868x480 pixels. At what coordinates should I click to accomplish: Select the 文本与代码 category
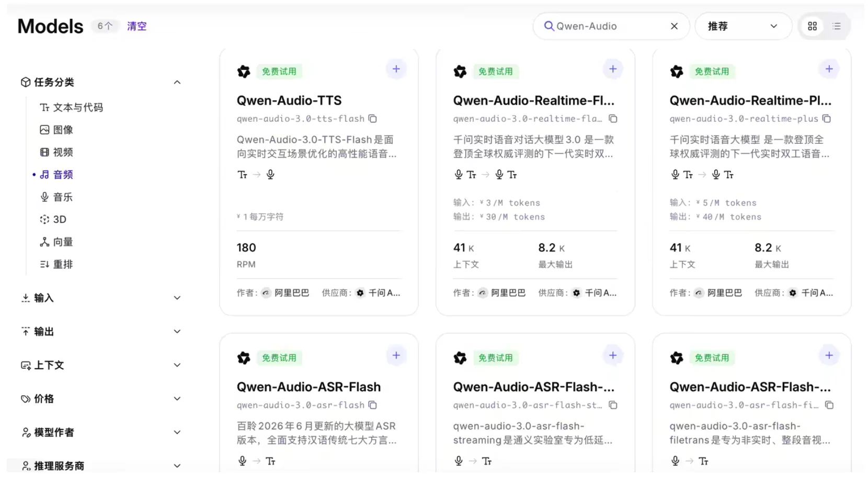72,107
